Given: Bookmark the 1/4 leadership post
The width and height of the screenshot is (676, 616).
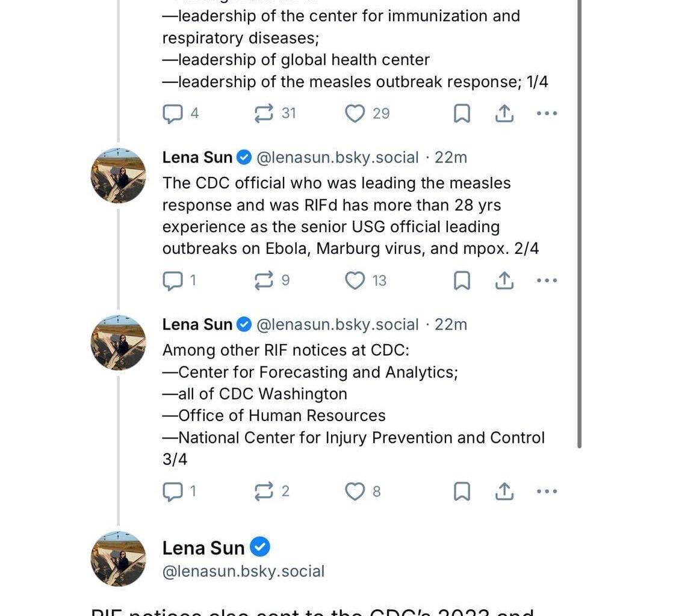Looking at the screenshot, I should click(x=462, y=114).
